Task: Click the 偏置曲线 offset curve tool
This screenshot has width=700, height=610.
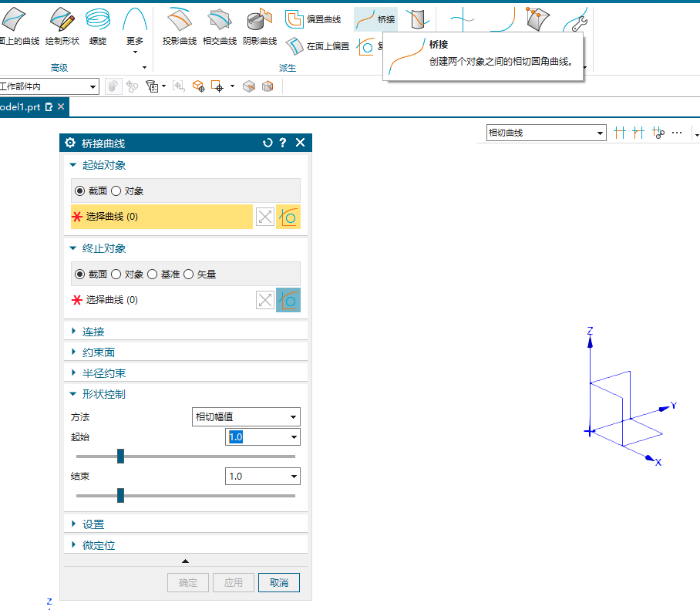Action: pos(313,19)
